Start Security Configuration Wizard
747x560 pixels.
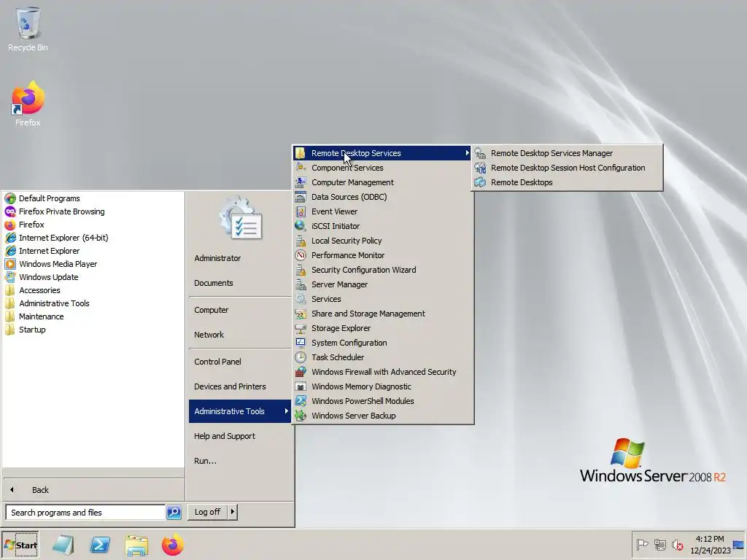coord(382,270)
